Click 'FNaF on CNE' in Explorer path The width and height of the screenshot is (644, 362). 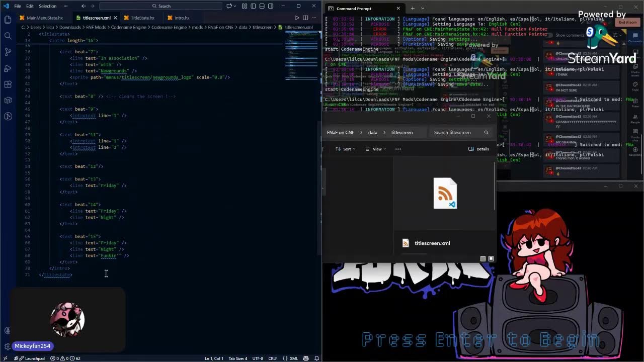[x=341, y=133]
